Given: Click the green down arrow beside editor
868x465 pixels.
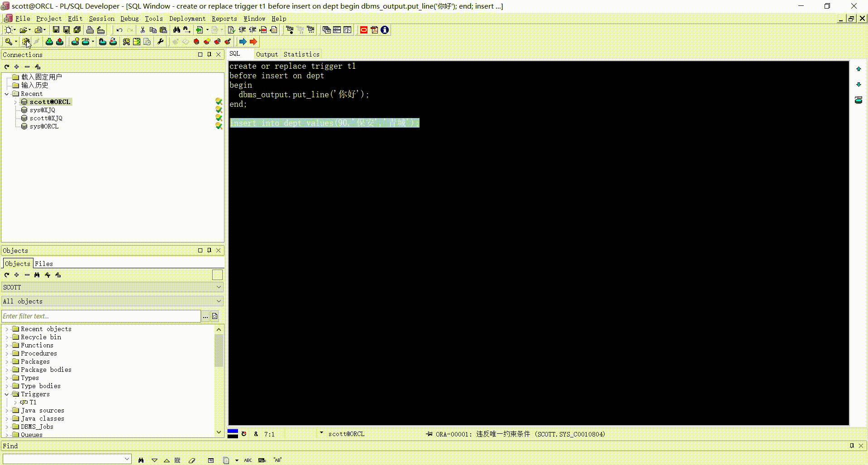Looking at the screenshot, I should click(858, 85).
